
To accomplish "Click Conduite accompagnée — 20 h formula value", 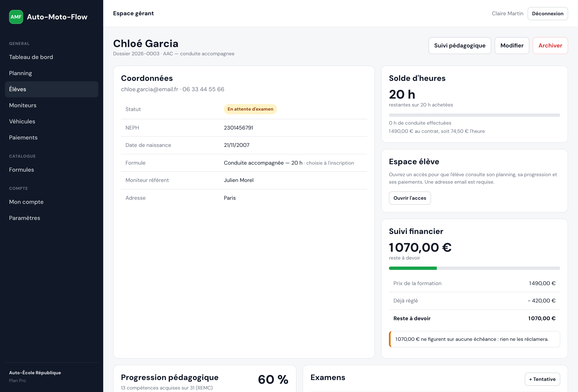I will pos(263,163).
